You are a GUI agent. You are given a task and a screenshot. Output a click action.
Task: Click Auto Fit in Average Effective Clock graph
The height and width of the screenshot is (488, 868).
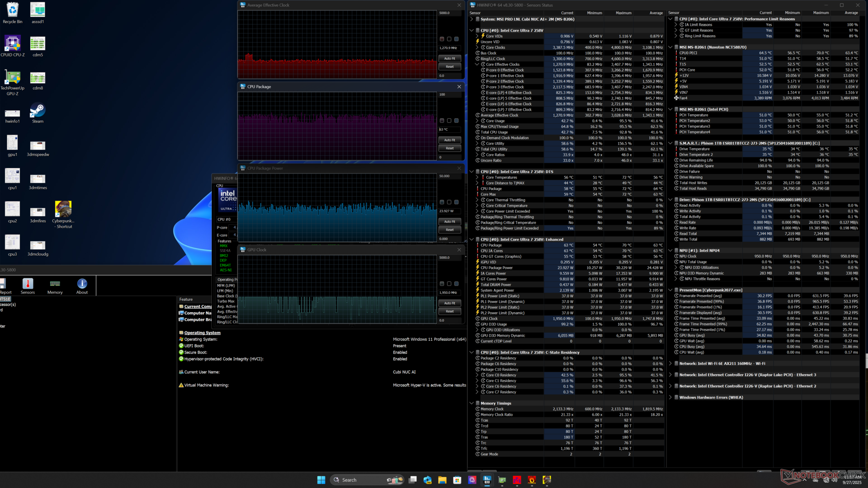coord(449,58)
